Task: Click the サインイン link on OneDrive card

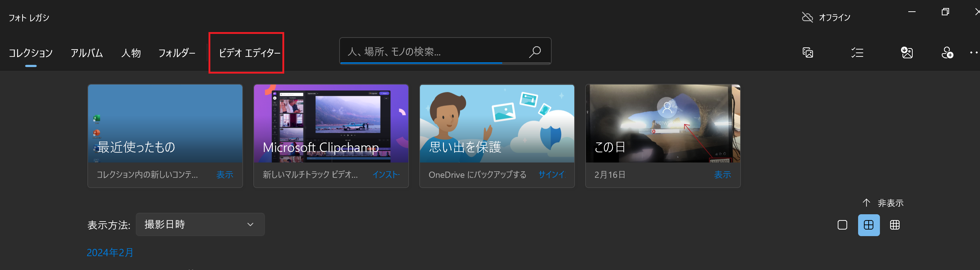Action: tap(552, 175)
